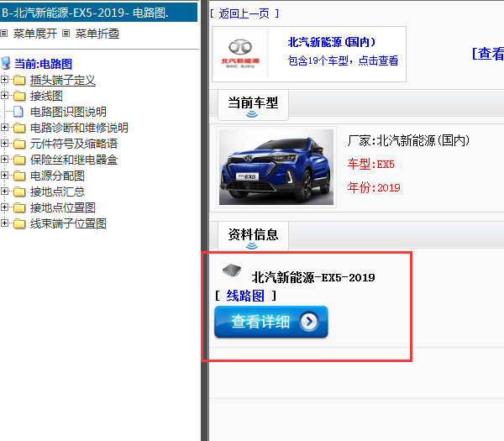Click the 保险丝和继电器盒 folder icon
Image resolution: width=504 pixels, height=441 pixels.
19,160
